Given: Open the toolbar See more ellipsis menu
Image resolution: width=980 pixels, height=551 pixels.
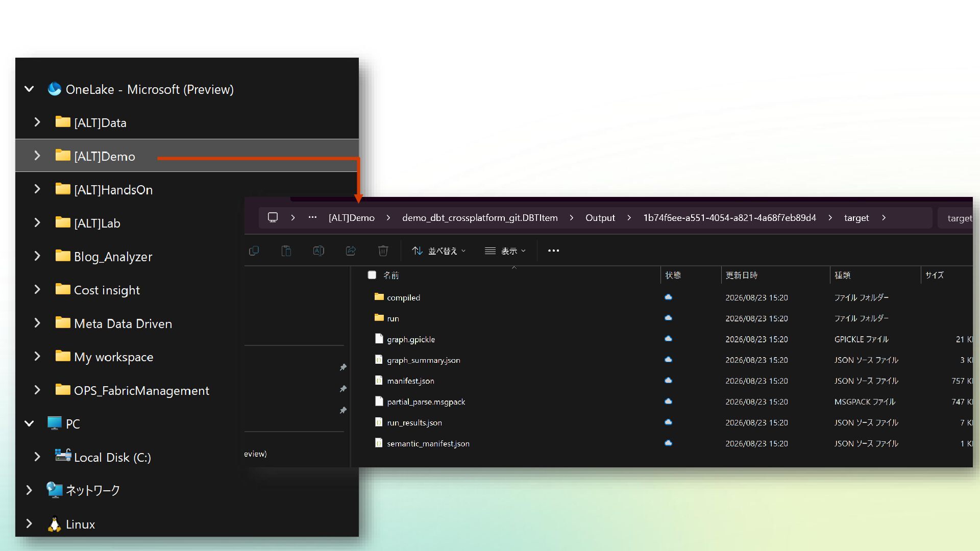Looking at the screenshot, I should click(x=553, y=251).
